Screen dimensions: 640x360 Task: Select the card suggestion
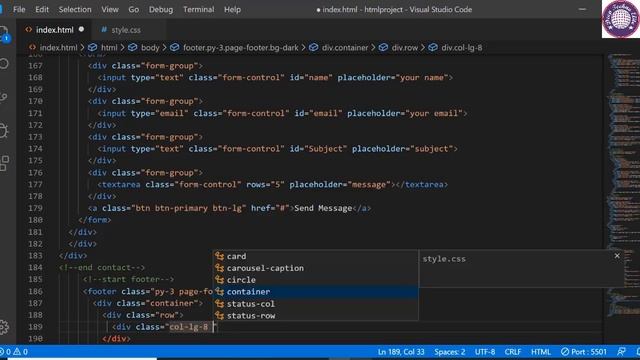[x=316, y=256]
